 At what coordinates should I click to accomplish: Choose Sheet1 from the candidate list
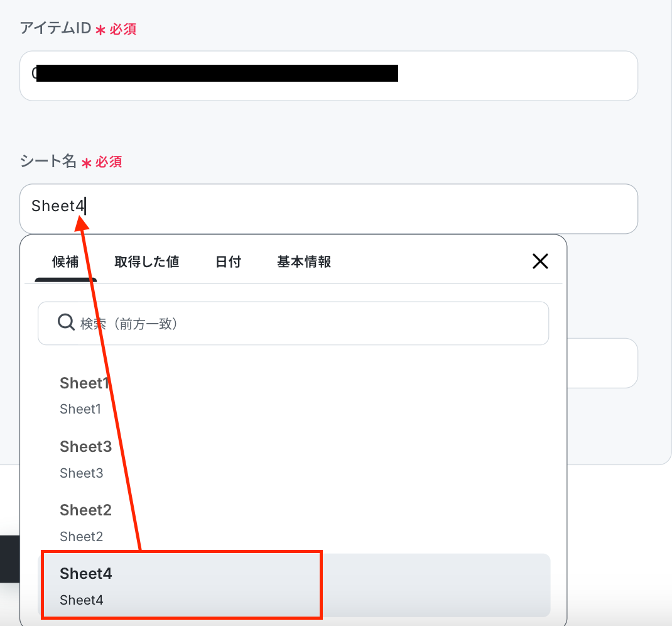pos(295,395)
